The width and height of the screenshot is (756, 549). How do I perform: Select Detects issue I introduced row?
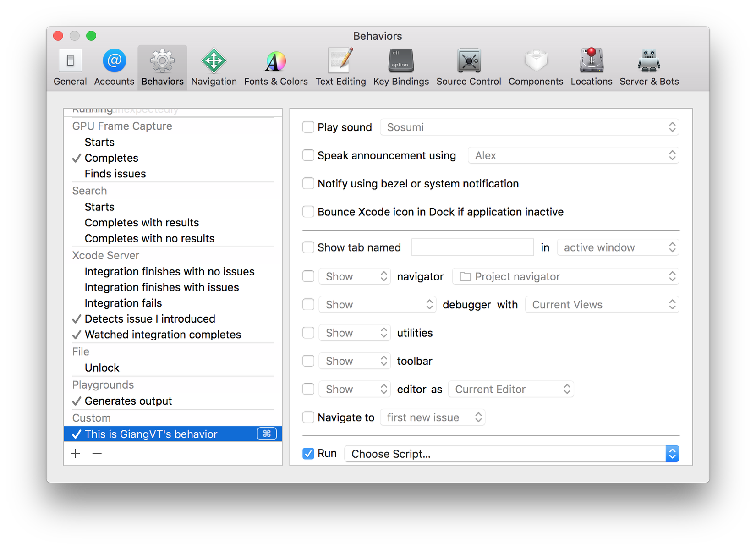click(173, 318)
